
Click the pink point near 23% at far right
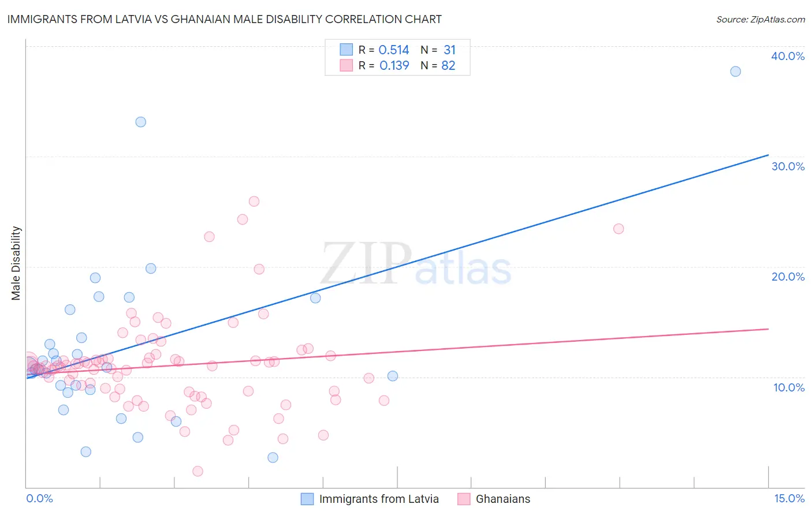coord(619,229)
